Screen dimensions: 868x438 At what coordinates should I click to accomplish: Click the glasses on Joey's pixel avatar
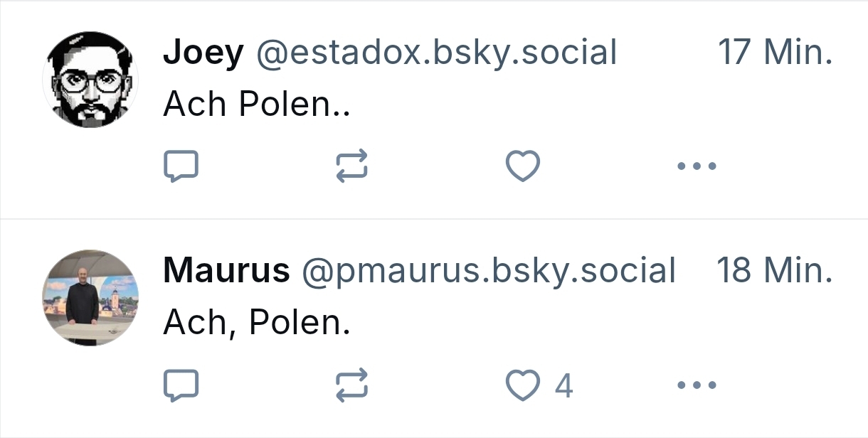coord(90,81)
